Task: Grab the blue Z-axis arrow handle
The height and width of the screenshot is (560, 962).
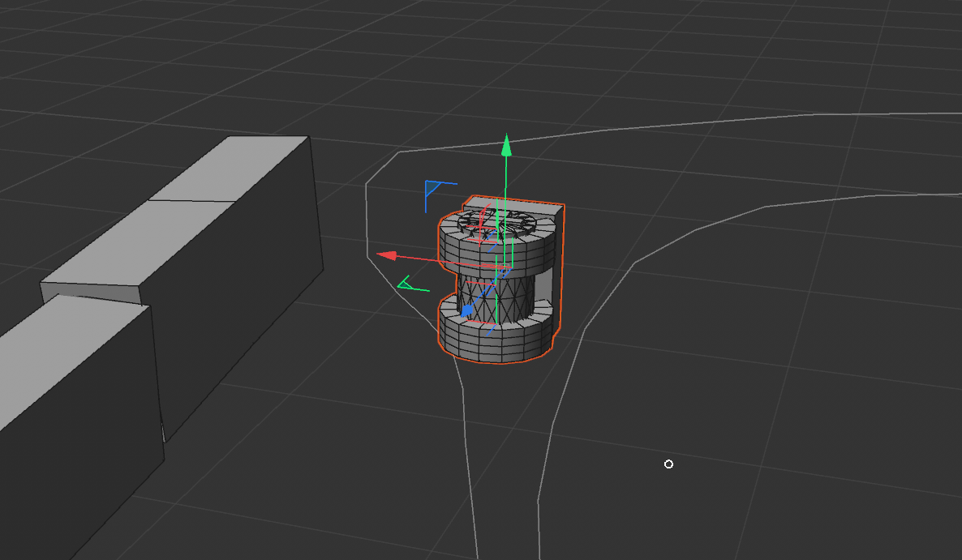Action: click(x=467, y=311)
